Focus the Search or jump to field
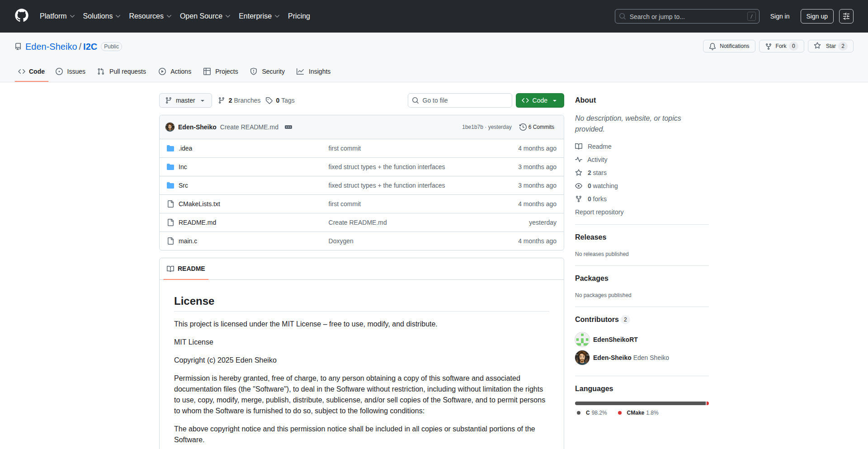868x449 pixels. tap(687, 16)
